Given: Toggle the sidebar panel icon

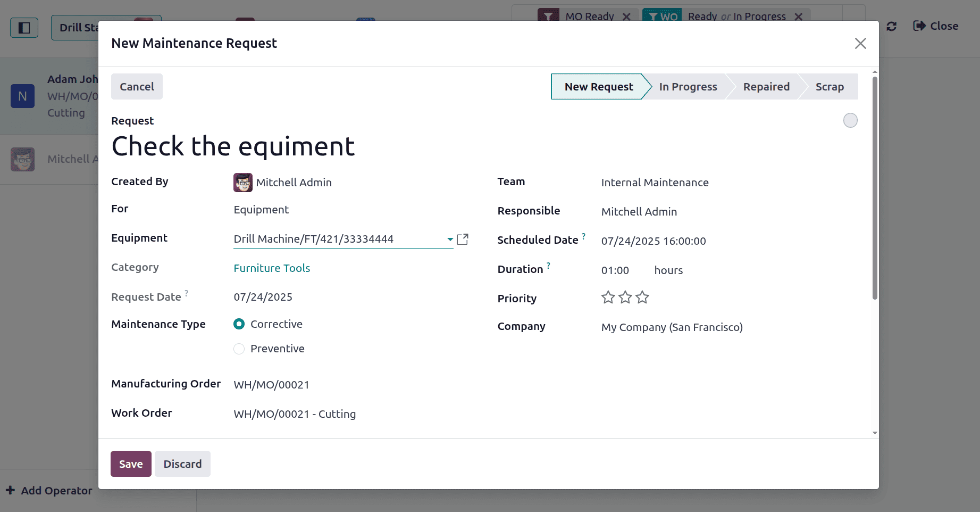Looking at the screenshot, I should pos(24,28).
